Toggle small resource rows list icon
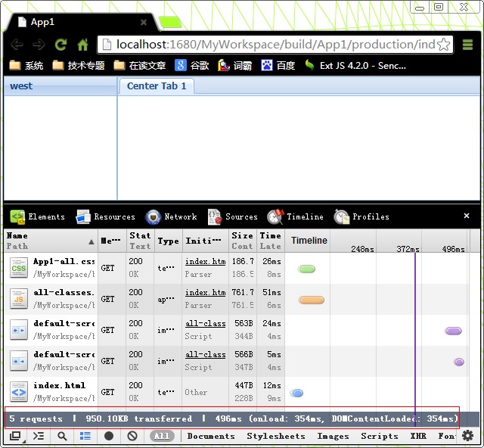 [x=85, y=436]
